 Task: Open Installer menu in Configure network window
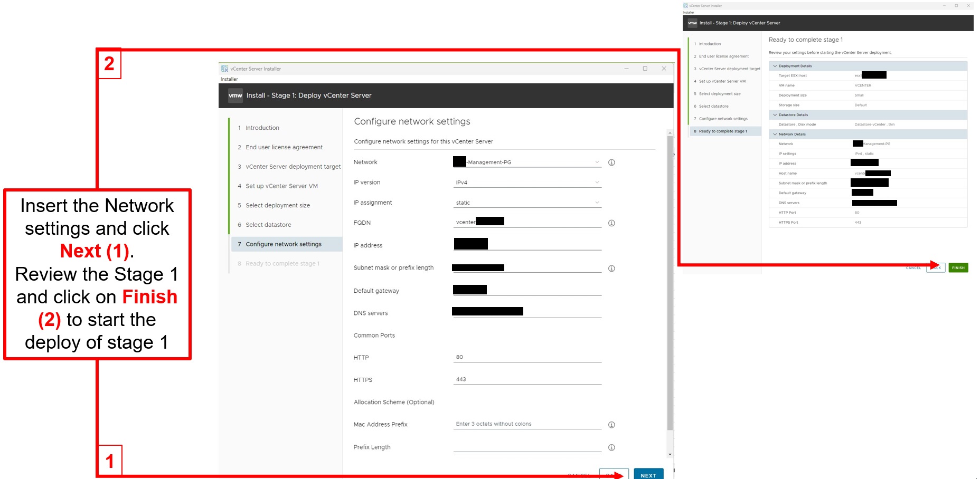click(229, 79)
